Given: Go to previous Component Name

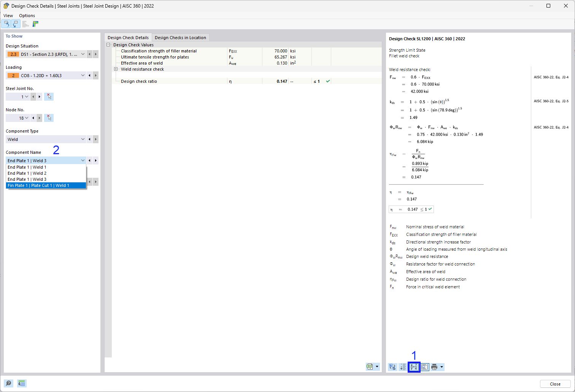Looking at the screenshot, I should (90, 161).
